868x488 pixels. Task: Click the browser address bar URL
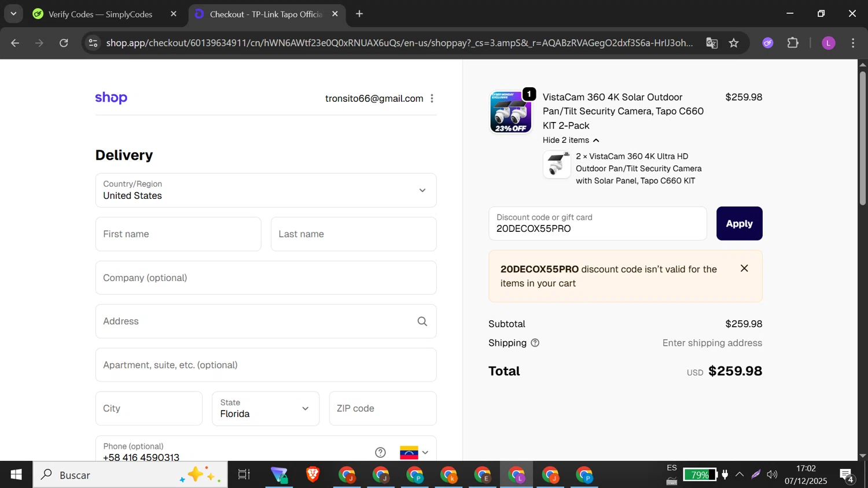point(399,43)
